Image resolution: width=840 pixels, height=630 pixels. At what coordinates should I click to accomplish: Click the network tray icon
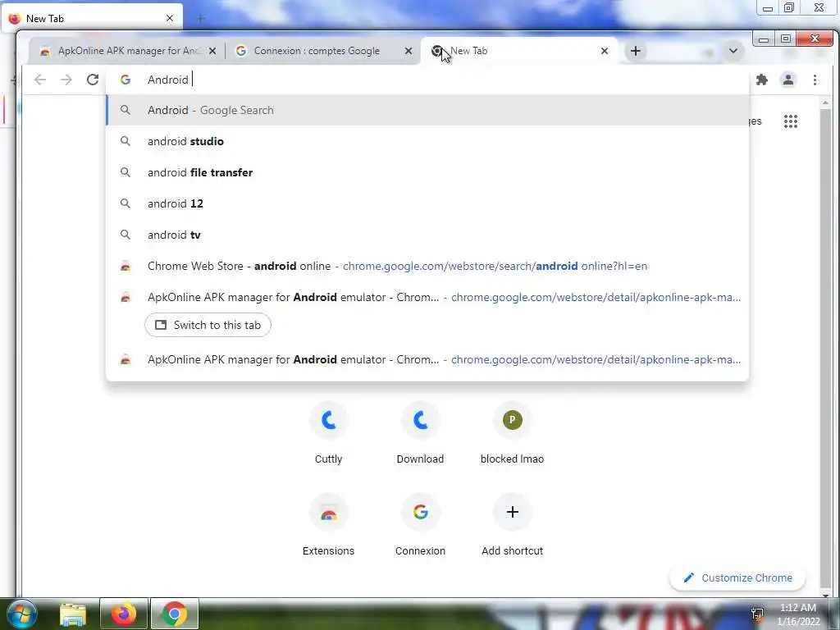[x=757, y=614]
